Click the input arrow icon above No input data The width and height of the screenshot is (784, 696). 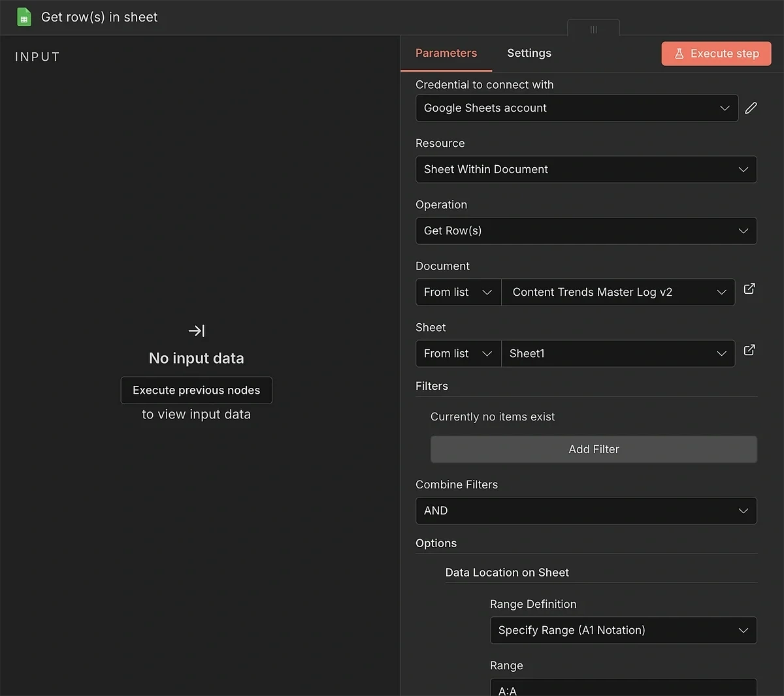click(x=197, y=331)
